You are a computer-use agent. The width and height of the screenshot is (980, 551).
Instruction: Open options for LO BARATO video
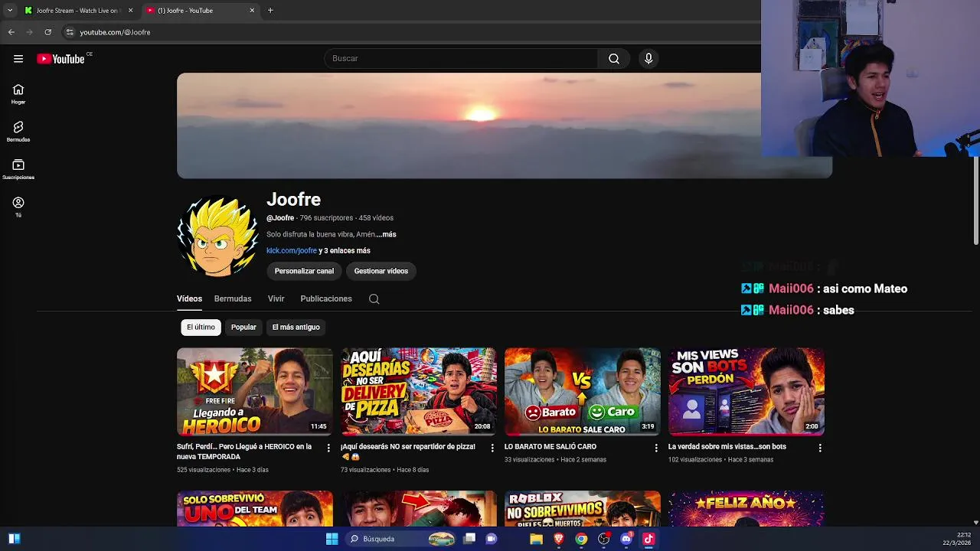tap(656, 448)
